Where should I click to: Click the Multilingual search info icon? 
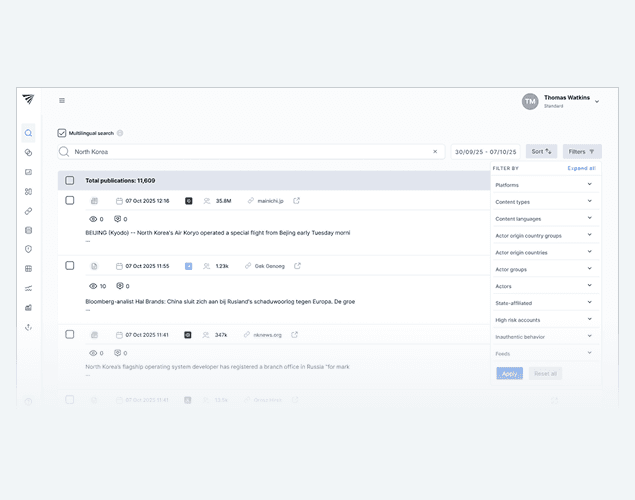point(120,133)
